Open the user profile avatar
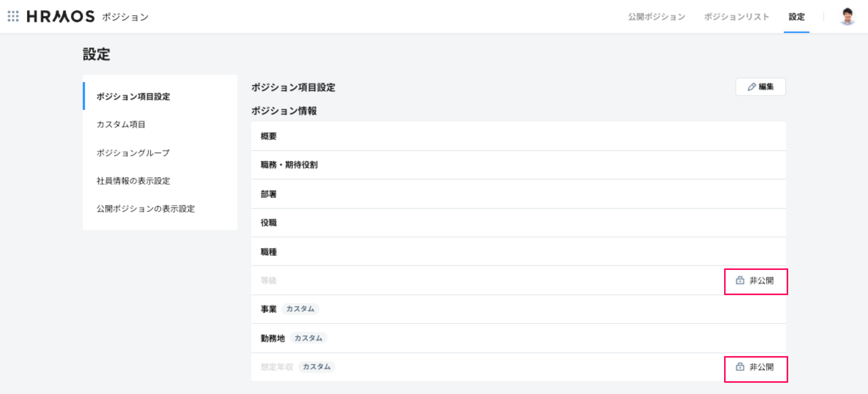 847,16
